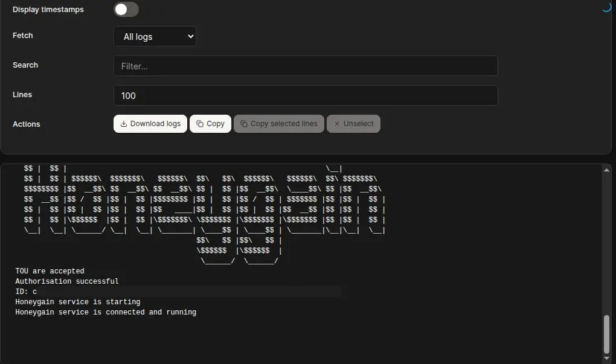616x364 pixels.
Task: Click the Lines input field showing 100
Action: [306, 95]
